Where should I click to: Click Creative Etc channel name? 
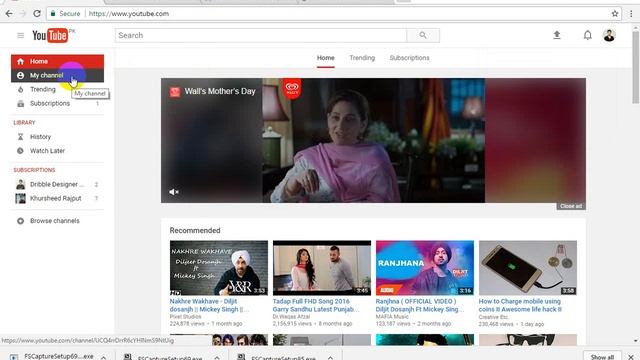[493, 317]
